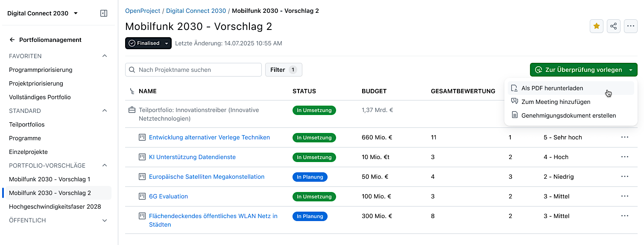Expand the ÖFFENTLICH section

tap(105, 220)
